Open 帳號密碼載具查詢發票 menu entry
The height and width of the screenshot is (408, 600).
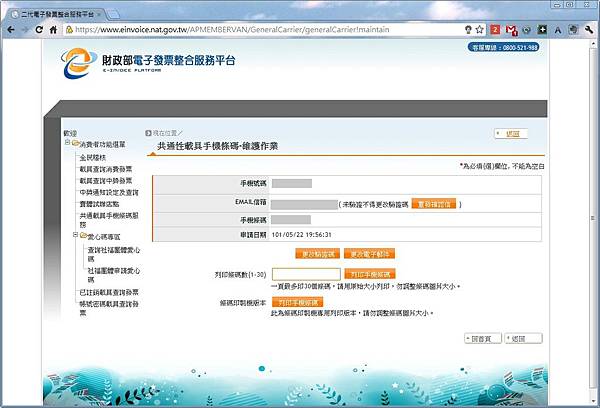(x=109, y=308)
